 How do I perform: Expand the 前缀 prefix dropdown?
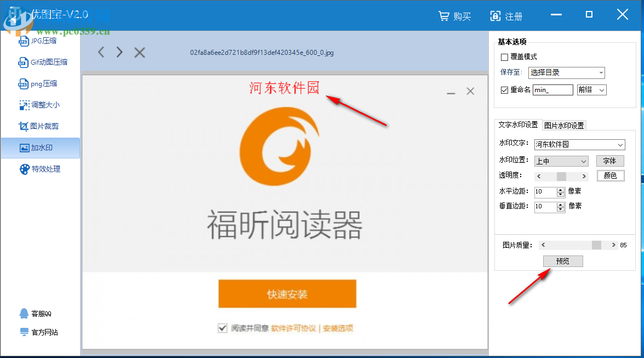pos(591,90)
